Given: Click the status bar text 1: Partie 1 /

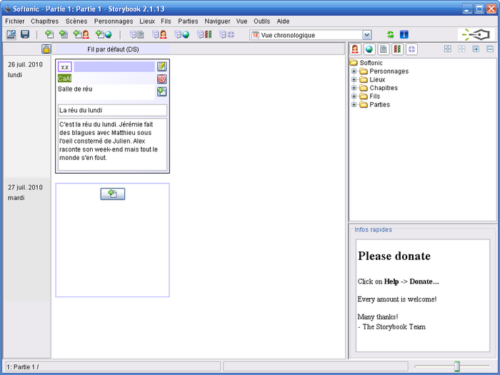Looking at the screenshot, I should 23,367.
